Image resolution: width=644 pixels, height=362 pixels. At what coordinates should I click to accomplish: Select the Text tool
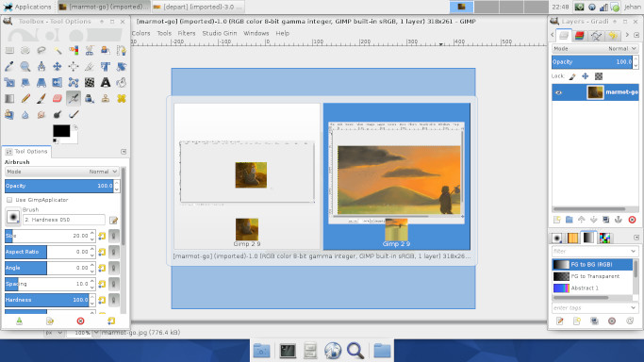click(106, 83)
